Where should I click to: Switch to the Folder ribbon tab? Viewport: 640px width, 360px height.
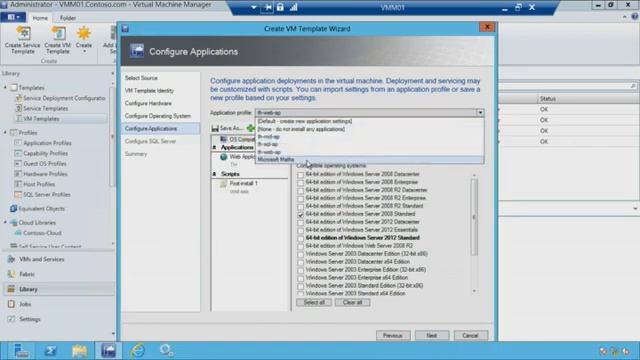tap(68, 18)
